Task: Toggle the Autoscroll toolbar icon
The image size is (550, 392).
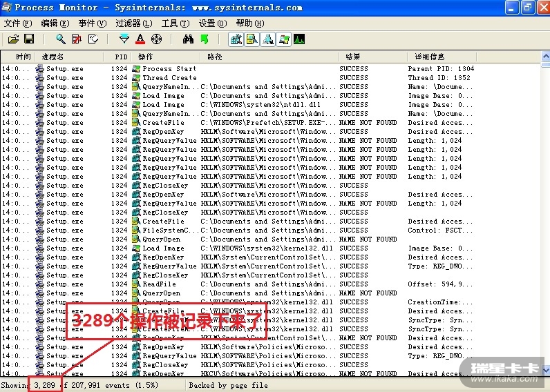Action: 77,39
